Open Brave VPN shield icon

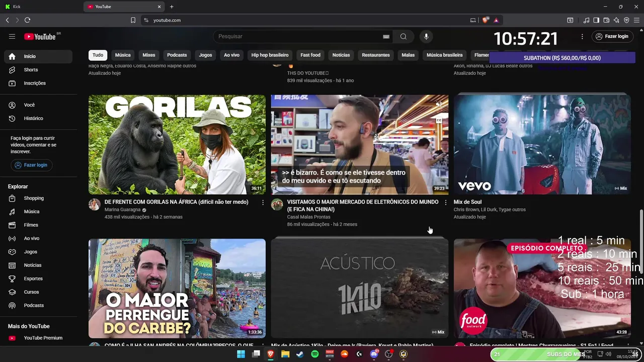point(626,20)
